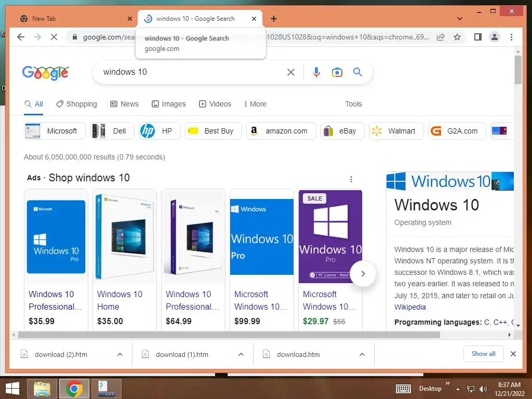The image size is (532, 399).
Task: Open the download.htm file
Action: tap(298, 354)
